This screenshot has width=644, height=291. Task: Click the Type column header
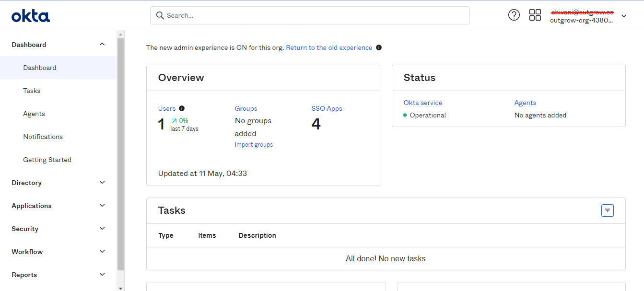(x=166, y=235)
